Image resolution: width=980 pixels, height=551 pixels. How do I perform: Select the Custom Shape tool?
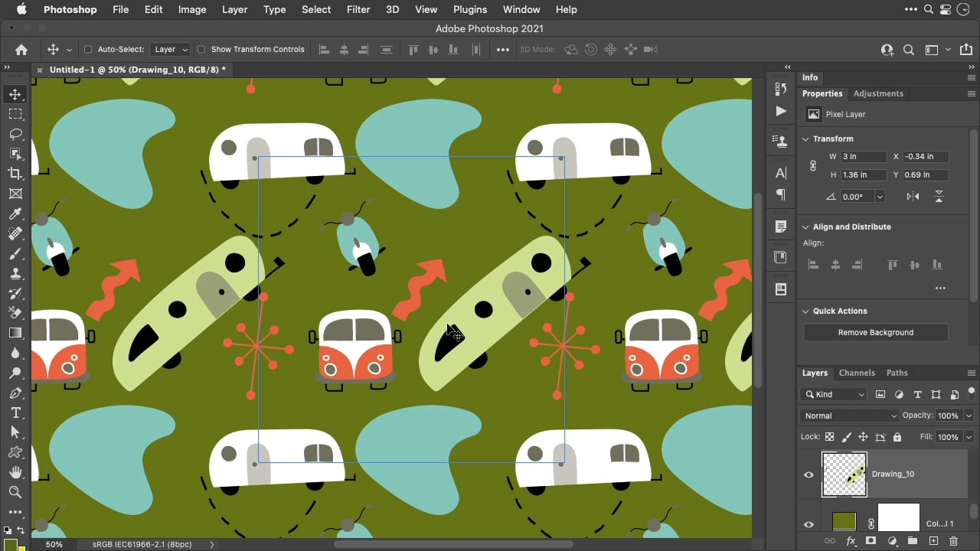pos(15,452)
